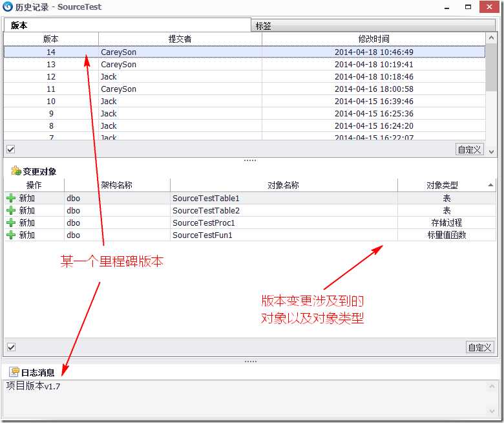Maximize the 历史记录 window

coord(468,6)
